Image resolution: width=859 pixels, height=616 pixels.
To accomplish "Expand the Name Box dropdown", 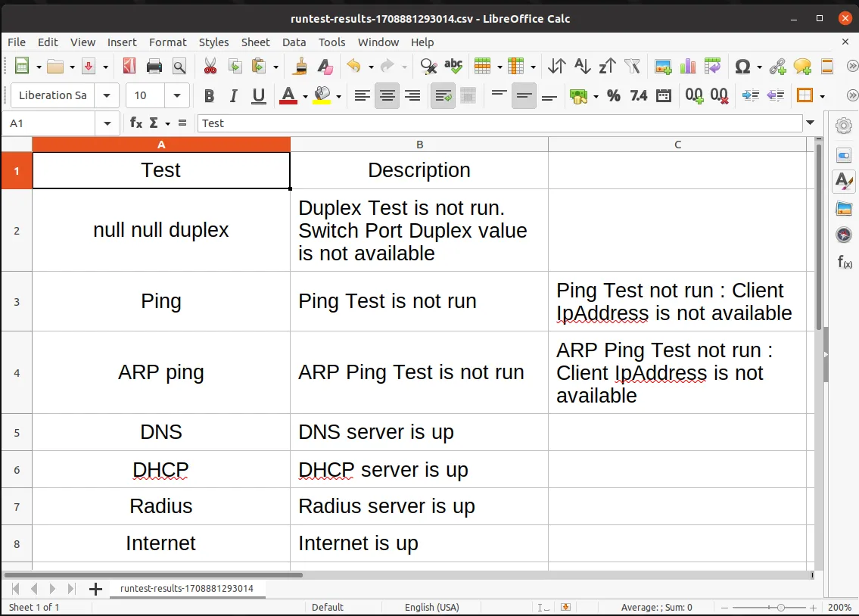I will point(107,124).
